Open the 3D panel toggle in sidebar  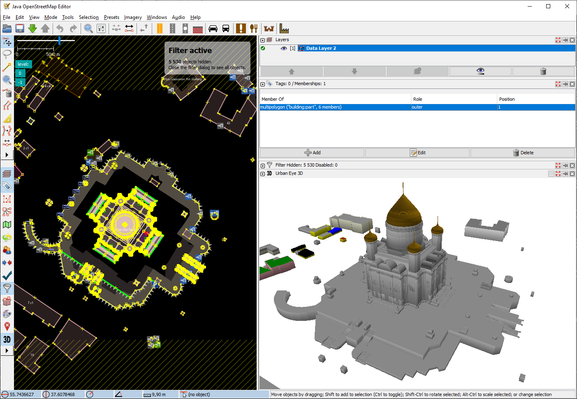(x=7, y=339)
